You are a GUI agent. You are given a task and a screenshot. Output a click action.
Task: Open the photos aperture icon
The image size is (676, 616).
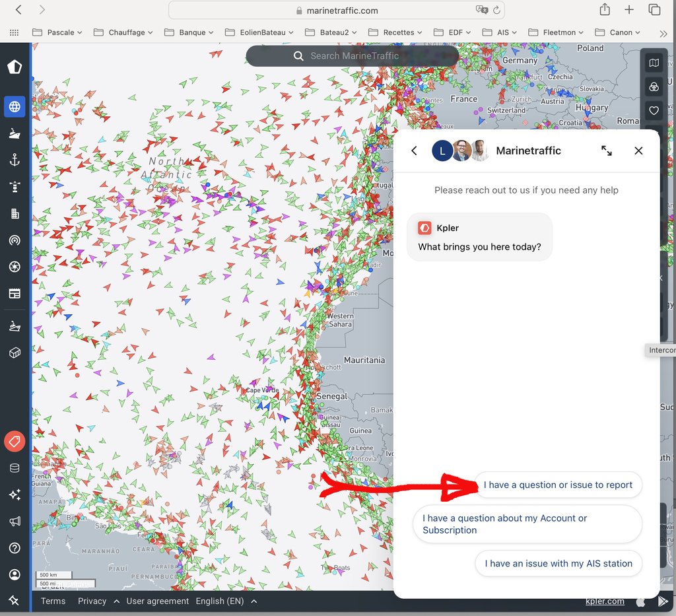15,267
